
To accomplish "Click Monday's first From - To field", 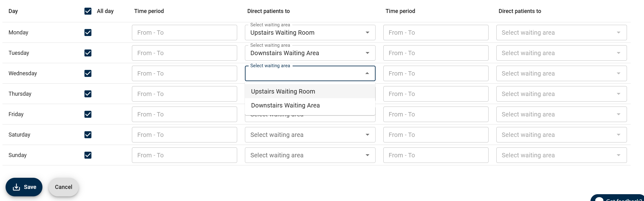I will point(184,33).
